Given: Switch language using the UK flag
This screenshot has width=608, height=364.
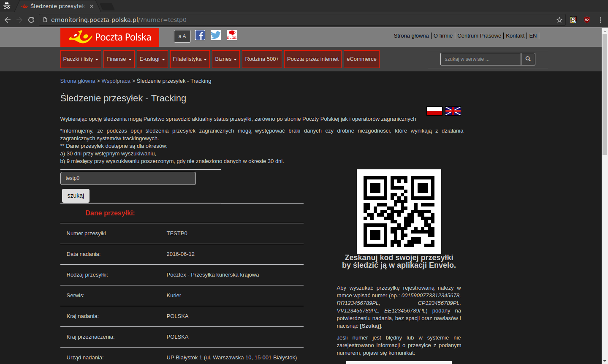Looking at the screenshot, I should [453, 111].
